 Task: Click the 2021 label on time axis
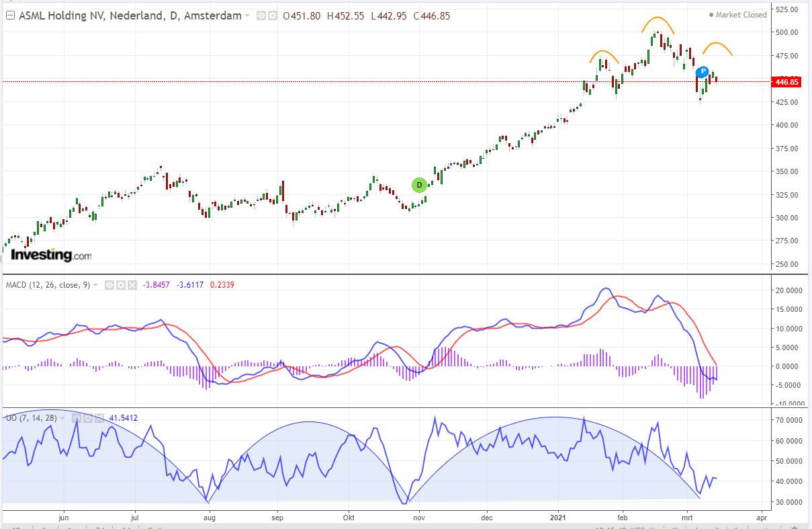coord(559,518)
